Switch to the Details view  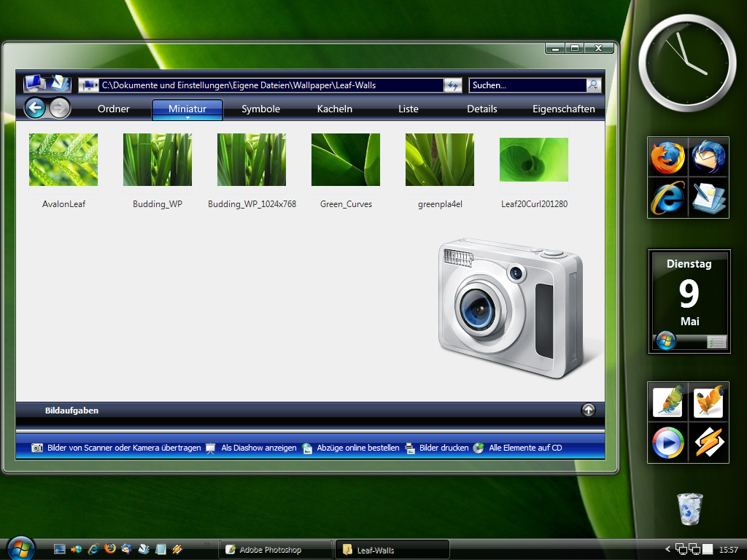(481, 109)
